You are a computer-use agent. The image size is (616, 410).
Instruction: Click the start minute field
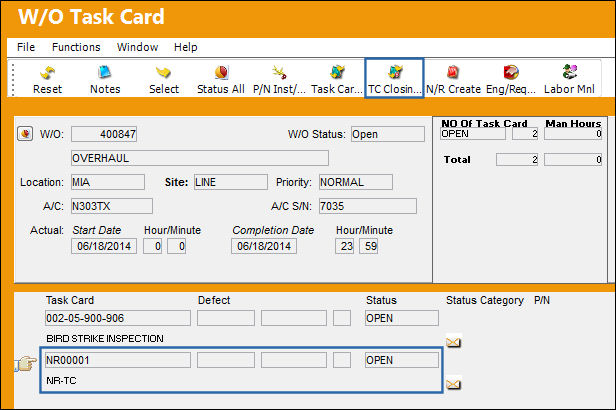click(176, 246)
